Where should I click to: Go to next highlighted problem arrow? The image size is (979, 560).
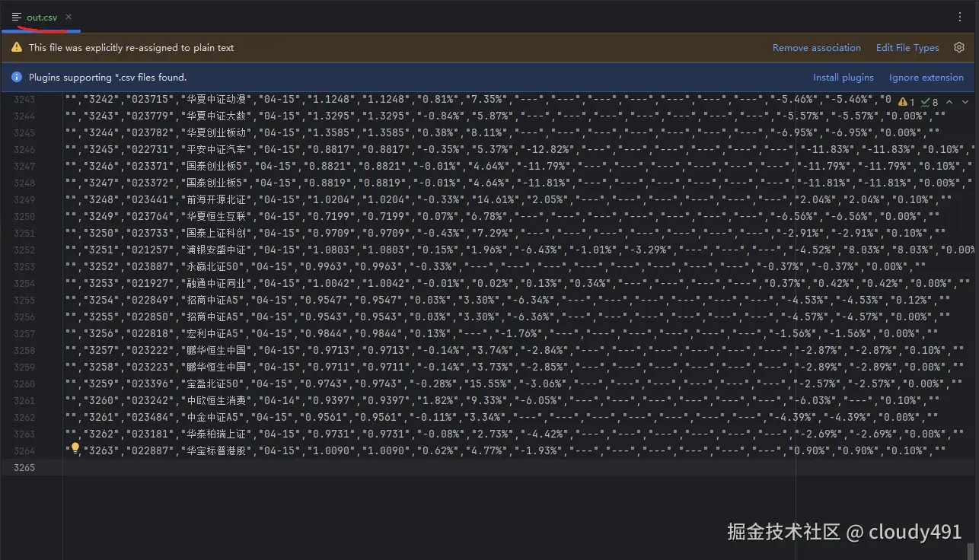click(x=965, y=102)
